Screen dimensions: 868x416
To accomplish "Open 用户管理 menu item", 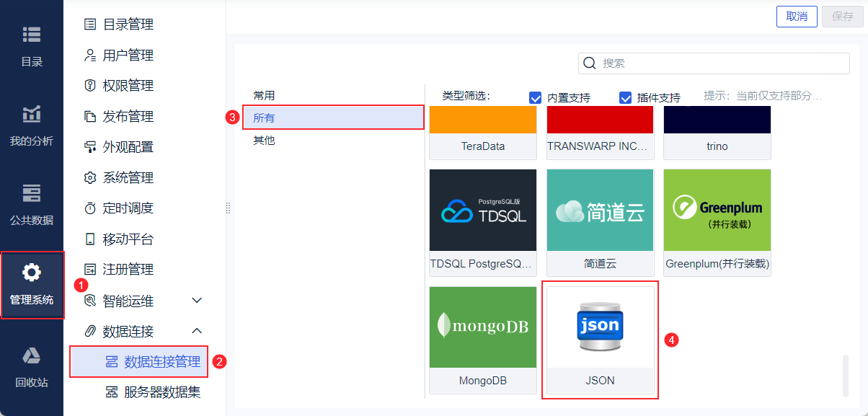I will (x=128, y=55).
